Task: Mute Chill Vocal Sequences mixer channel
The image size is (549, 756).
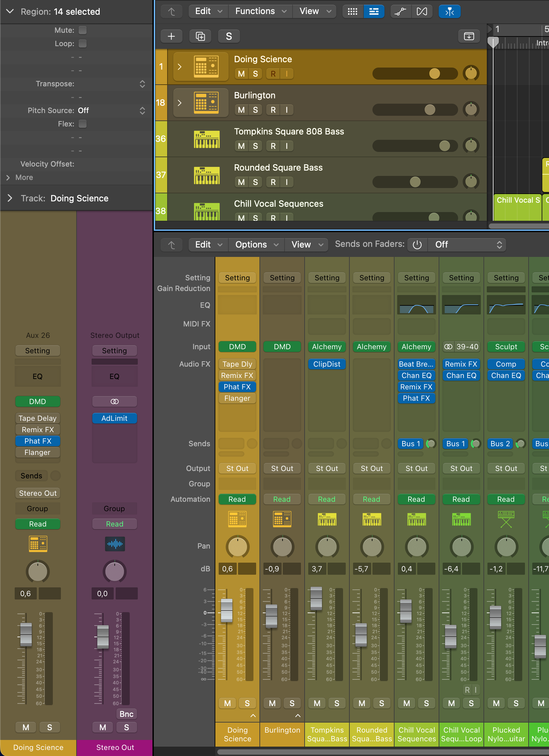Action: (x=407, y=703)
